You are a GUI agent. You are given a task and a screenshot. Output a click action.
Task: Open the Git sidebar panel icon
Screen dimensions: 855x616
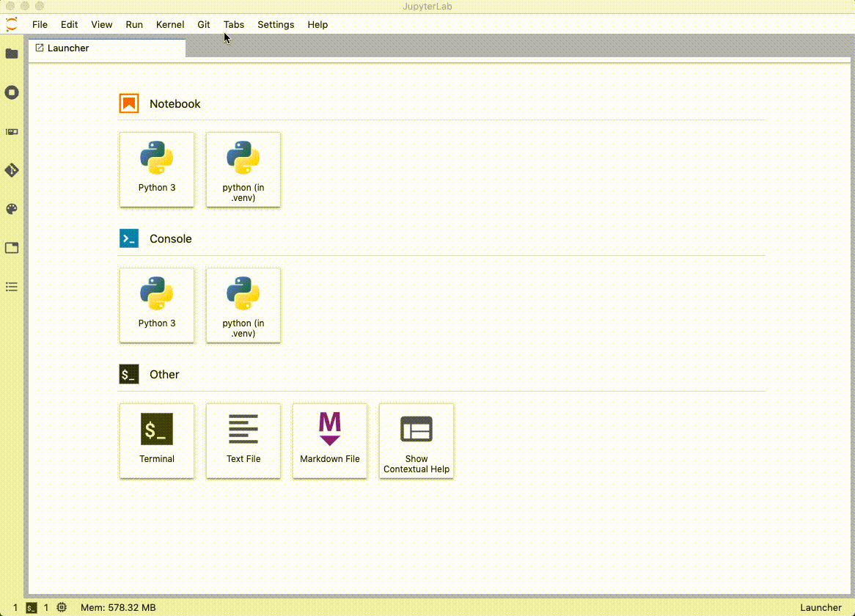[12, 171]
